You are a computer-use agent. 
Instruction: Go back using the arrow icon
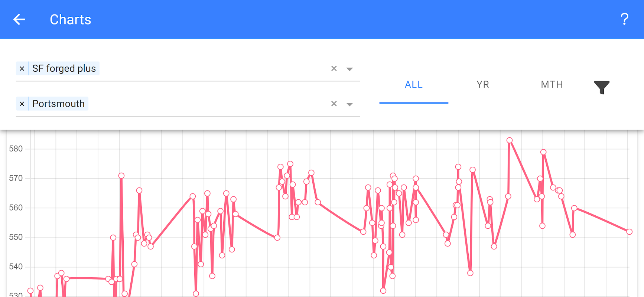(19, 19)
